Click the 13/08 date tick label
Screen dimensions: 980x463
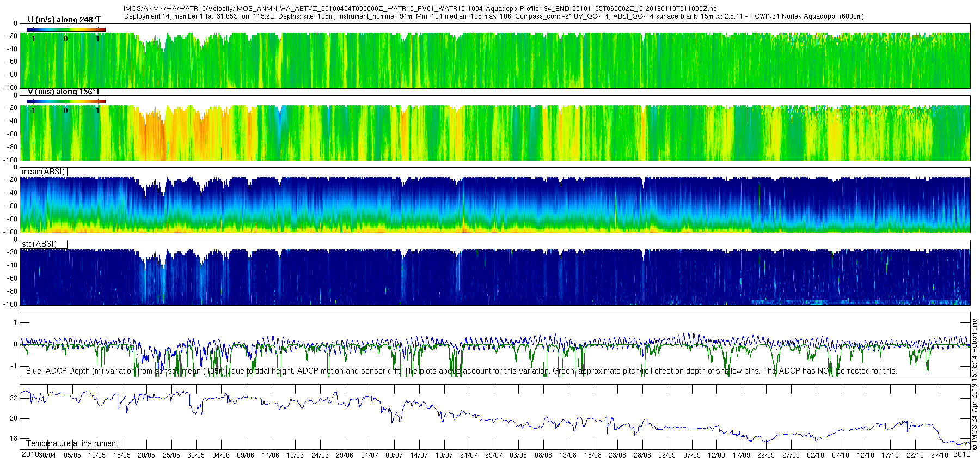click(568, 455)
